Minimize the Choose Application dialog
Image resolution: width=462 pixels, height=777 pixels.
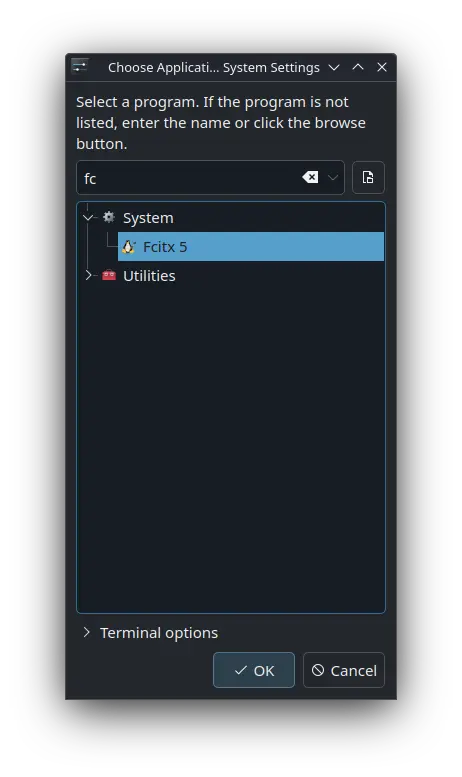point(334,67)
